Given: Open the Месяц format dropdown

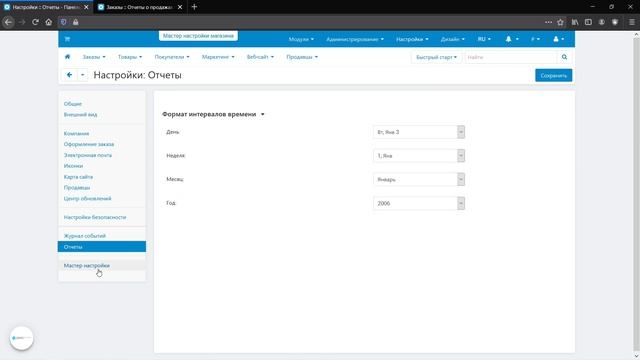Looking at the screenshot, I should 419,179.
